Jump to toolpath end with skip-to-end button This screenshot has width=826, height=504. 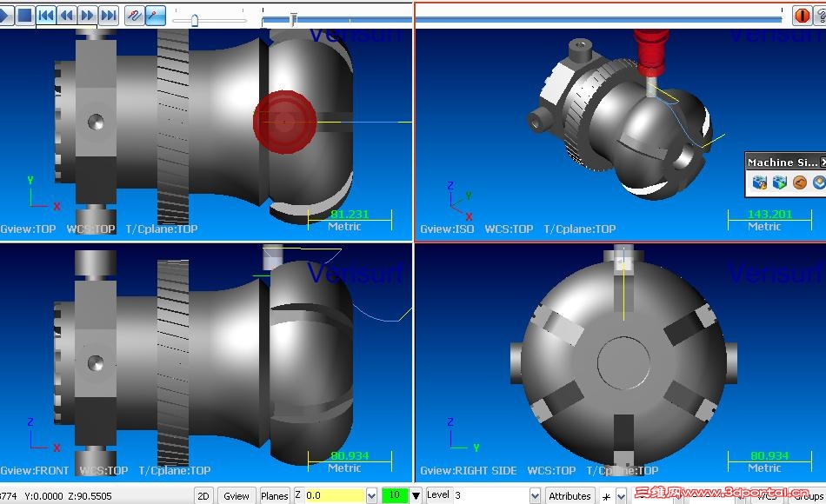tap(109, 16)
